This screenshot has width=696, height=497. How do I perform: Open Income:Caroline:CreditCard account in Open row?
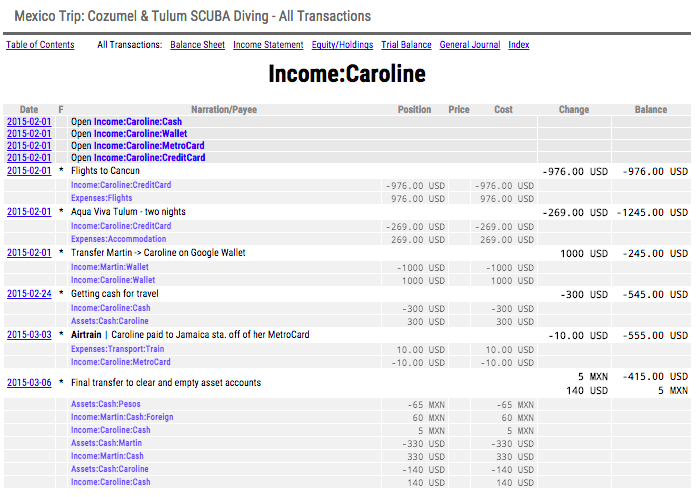tap(150, 158)
